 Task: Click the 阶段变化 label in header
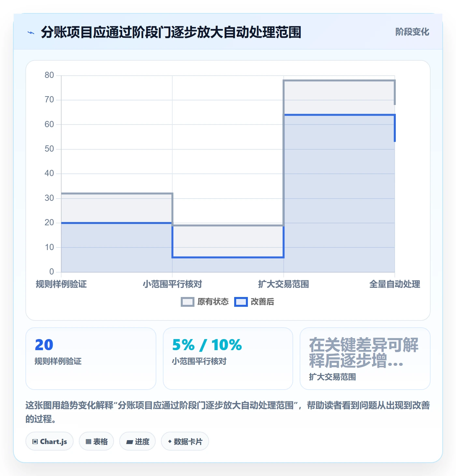click(x=412, y=32)
